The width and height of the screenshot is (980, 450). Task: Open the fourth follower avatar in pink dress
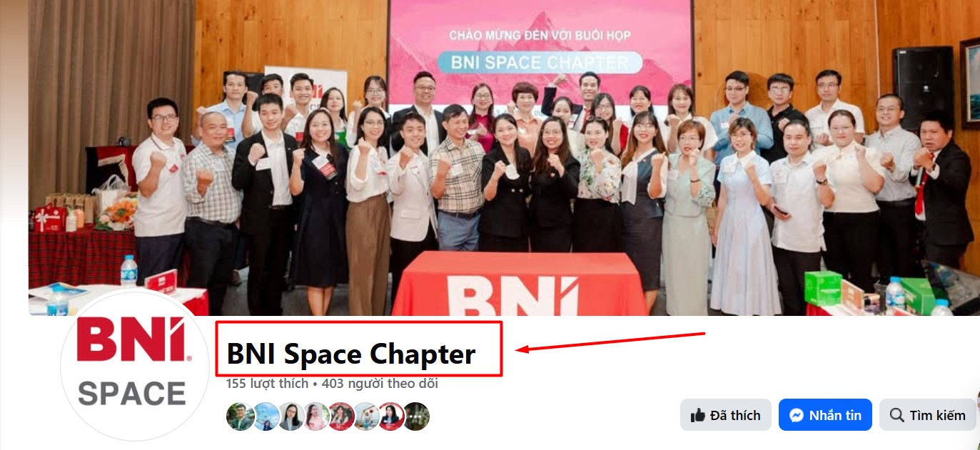pos(316,416)
